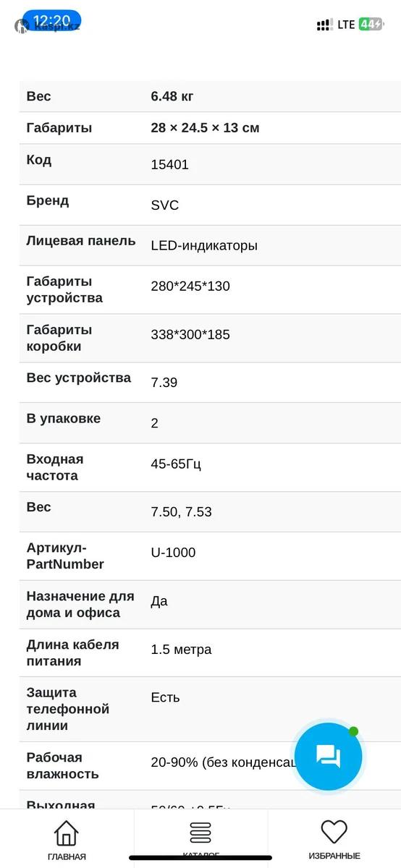Screen dimensions: 401x868
Task: Tap the Входная частота 45-65Гц value
Action: click(176, 464)
